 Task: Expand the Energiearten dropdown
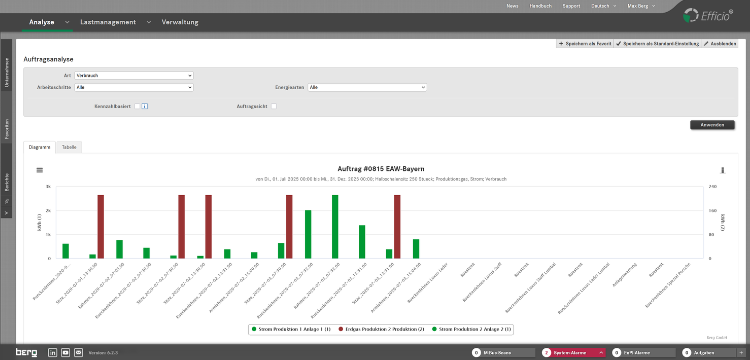coord(367,87)
